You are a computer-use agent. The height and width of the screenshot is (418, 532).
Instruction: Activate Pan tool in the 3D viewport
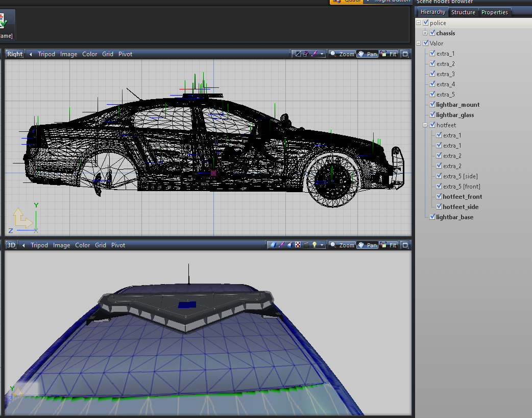(368, 245)
